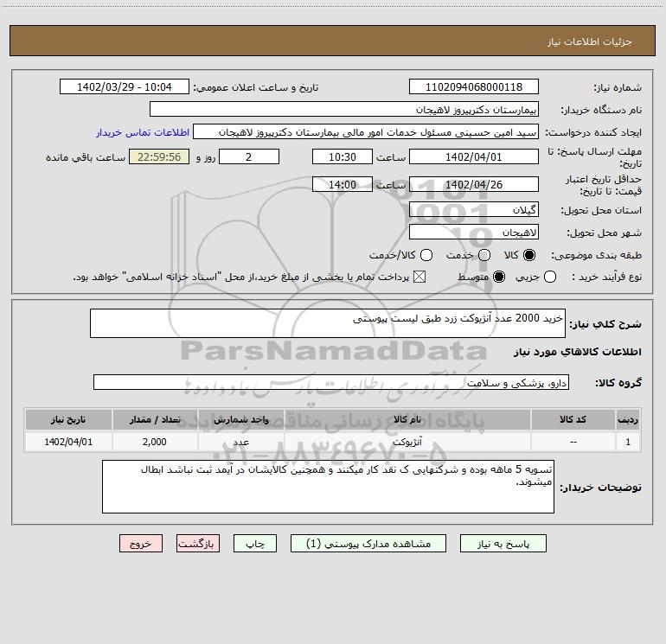Click the buyer organization name field
Screen dimensions: 666x644
click(344, 110)
